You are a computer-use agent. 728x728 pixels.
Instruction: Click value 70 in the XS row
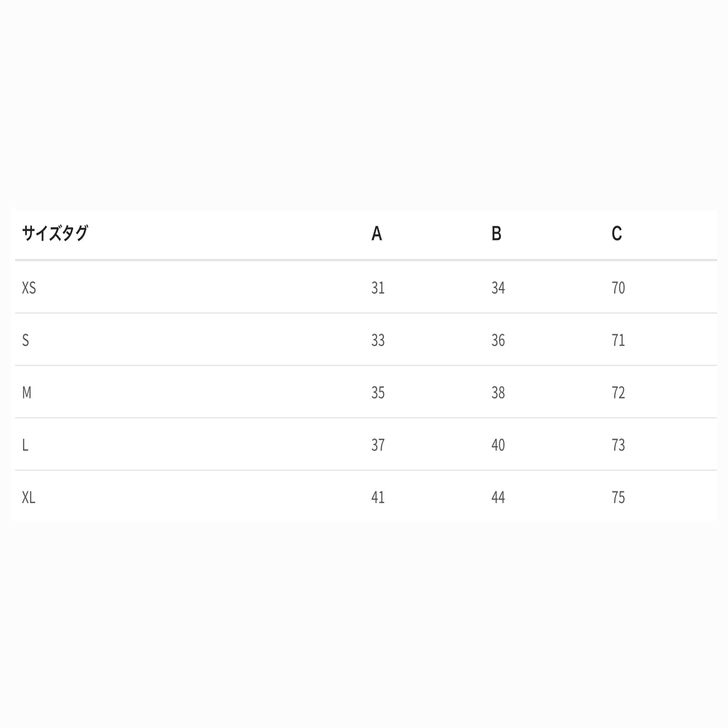coord(618,288)
